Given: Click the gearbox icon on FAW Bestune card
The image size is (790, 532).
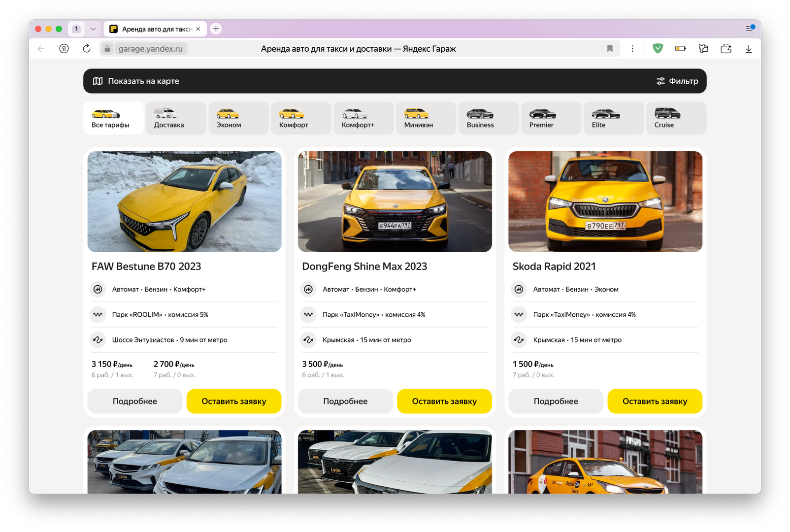Looking at the screenshot, I should [x=98, y=289].
